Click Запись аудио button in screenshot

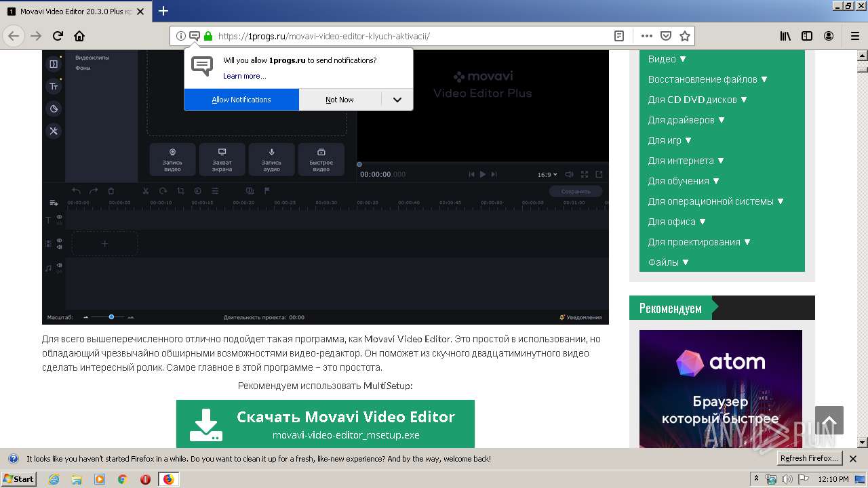click(271, 159)
